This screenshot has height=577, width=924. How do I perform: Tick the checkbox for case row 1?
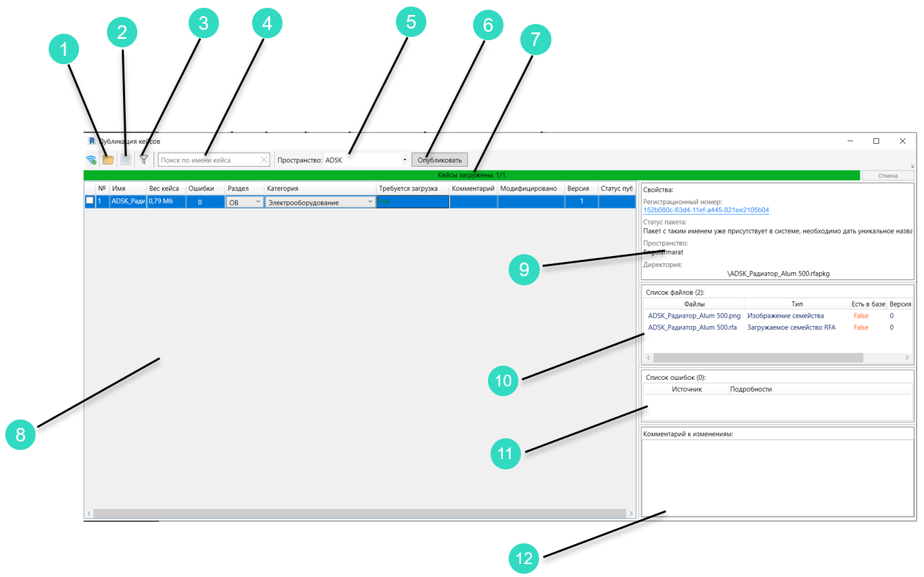(89, 201)
